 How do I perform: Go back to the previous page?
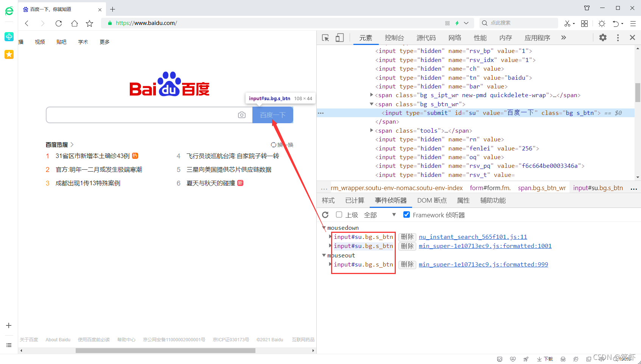click(x=27, y=23)
